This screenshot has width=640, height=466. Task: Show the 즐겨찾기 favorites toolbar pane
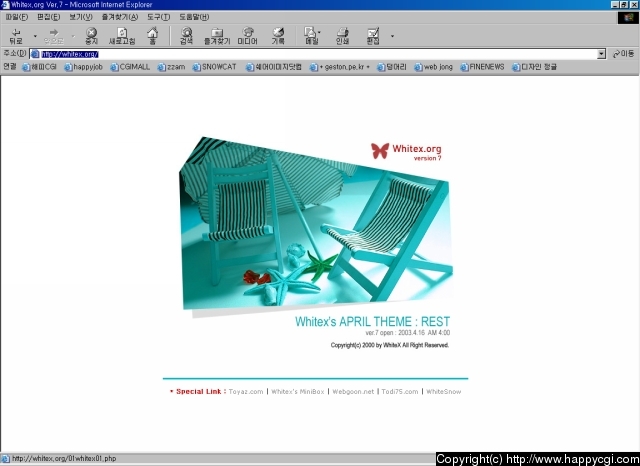pyautogui.click(x=217, y=36)
